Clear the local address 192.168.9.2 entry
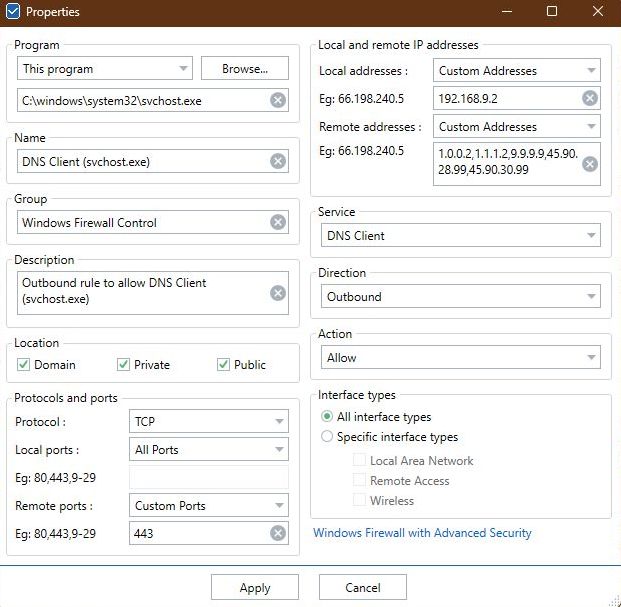 (590, 98)
